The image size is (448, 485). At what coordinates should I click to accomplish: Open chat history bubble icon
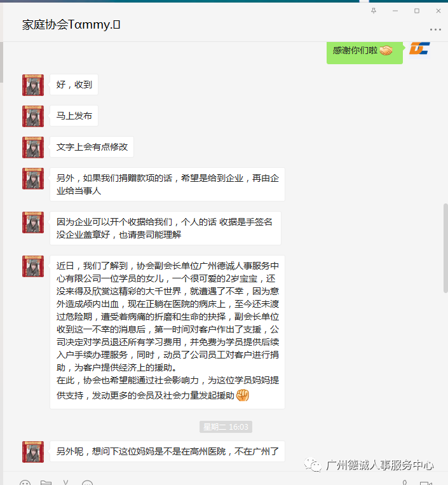click(87, 482)
